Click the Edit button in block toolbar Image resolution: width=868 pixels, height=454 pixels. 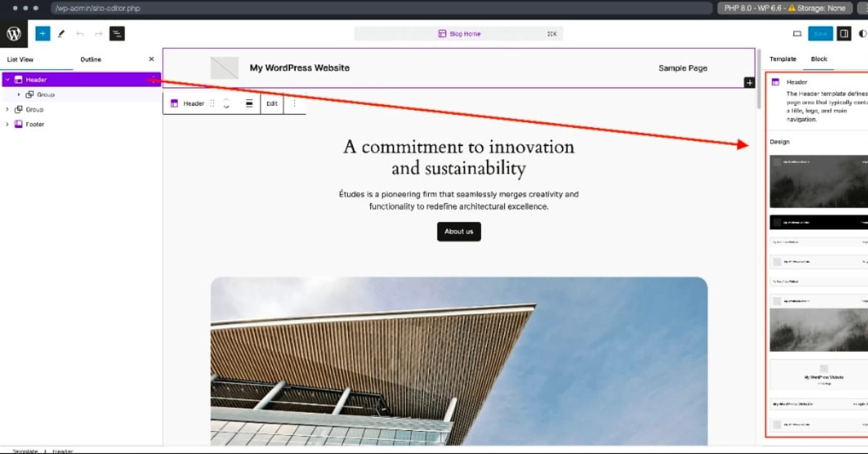(x=271, y=103)
